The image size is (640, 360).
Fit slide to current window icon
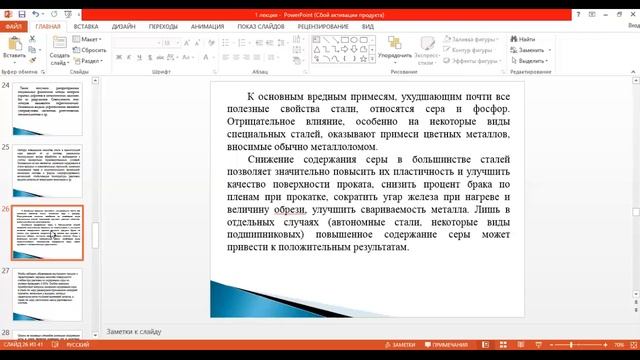coord(634,345)
